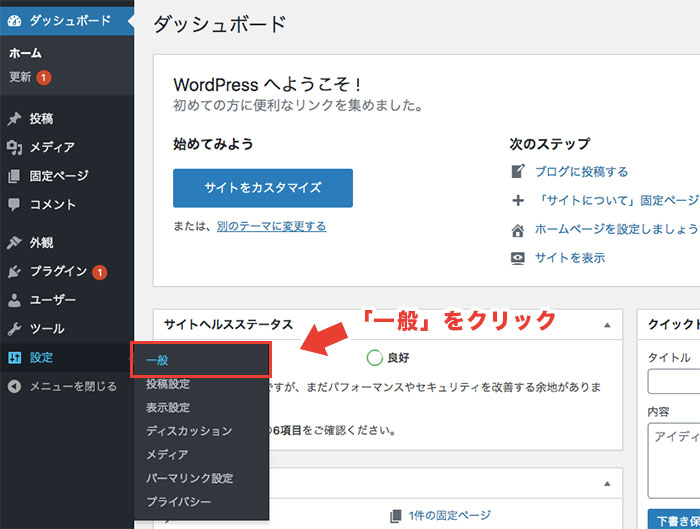Click the plus icon beside 「サイトについて」固定ページ

[x=518, y=200]
